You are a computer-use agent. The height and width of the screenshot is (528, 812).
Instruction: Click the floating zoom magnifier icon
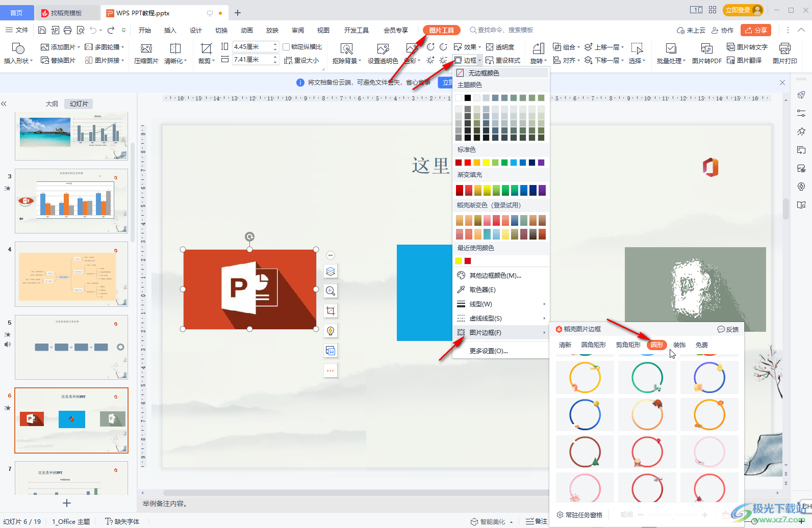[331, 291]
